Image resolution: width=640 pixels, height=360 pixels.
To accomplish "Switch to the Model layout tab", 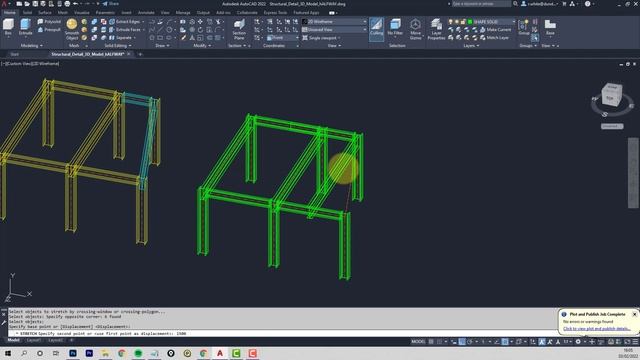I will click(x=13, y=340).
